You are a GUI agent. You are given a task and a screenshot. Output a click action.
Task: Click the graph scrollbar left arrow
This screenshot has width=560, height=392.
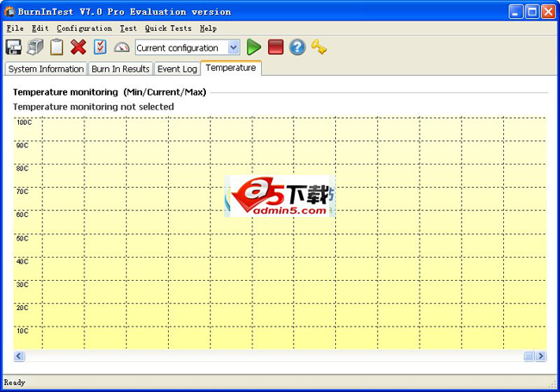point(19,356)
